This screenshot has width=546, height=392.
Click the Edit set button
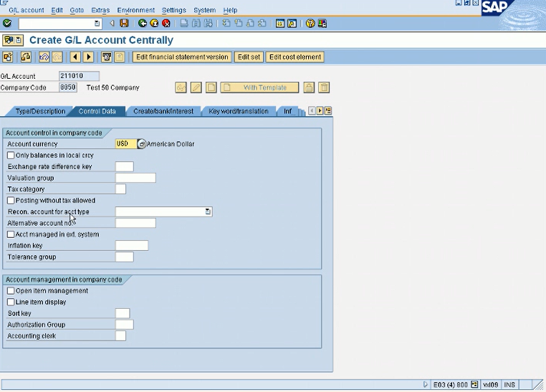click(249, 57)
